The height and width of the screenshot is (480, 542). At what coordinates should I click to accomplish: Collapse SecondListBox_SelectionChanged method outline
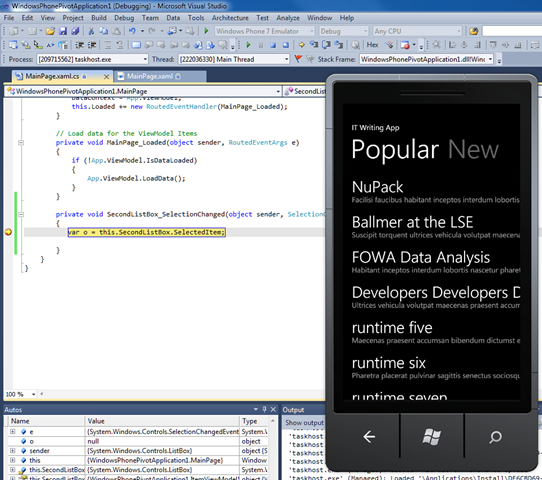tap(21, 214)
